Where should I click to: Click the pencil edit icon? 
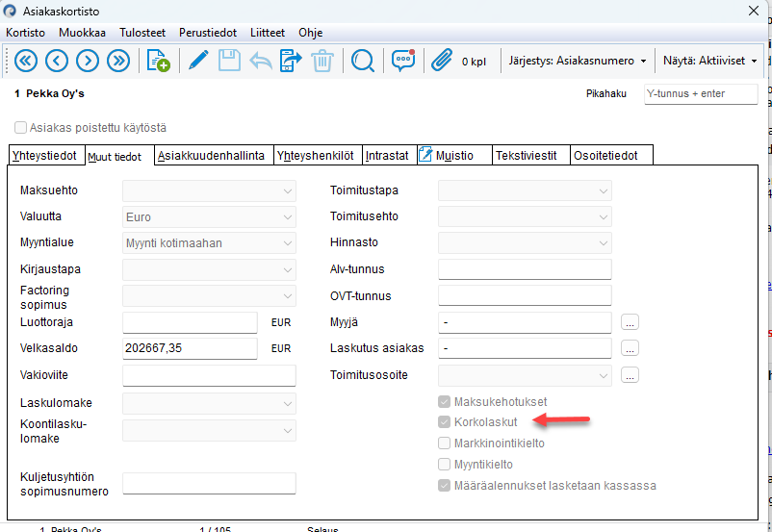pos(198,61)
